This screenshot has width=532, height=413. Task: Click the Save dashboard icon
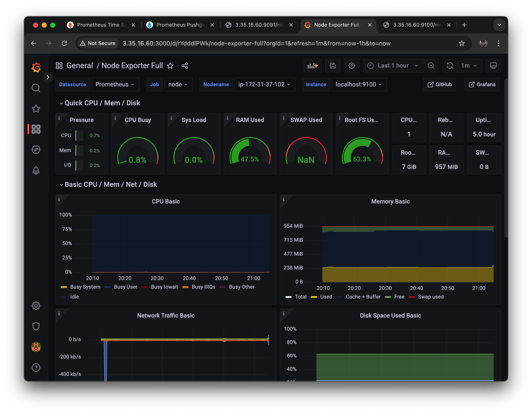(x=333, y=66)
